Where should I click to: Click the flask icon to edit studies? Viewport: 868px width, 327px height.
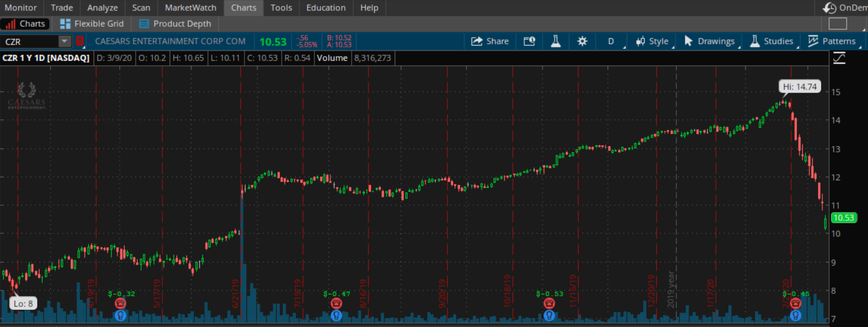555,41
